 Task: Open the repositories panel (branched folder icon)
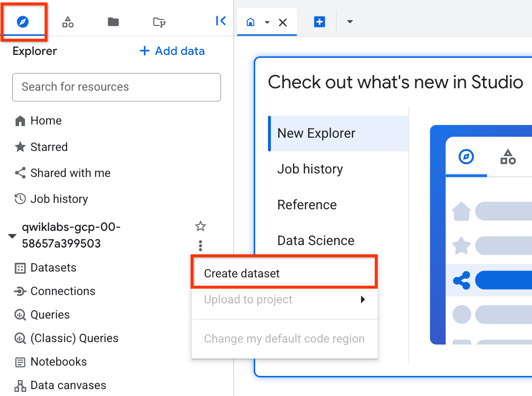click(159, 21)
